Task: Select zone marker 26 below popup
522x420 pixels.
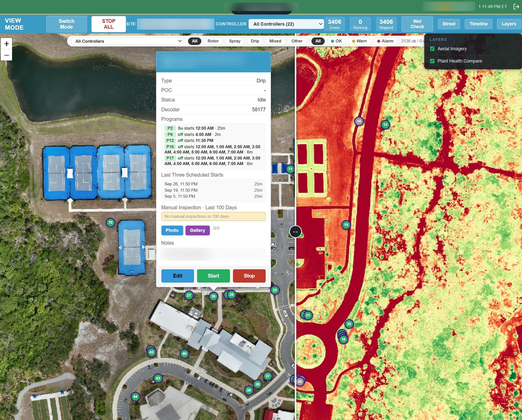Action: [213, 296]
